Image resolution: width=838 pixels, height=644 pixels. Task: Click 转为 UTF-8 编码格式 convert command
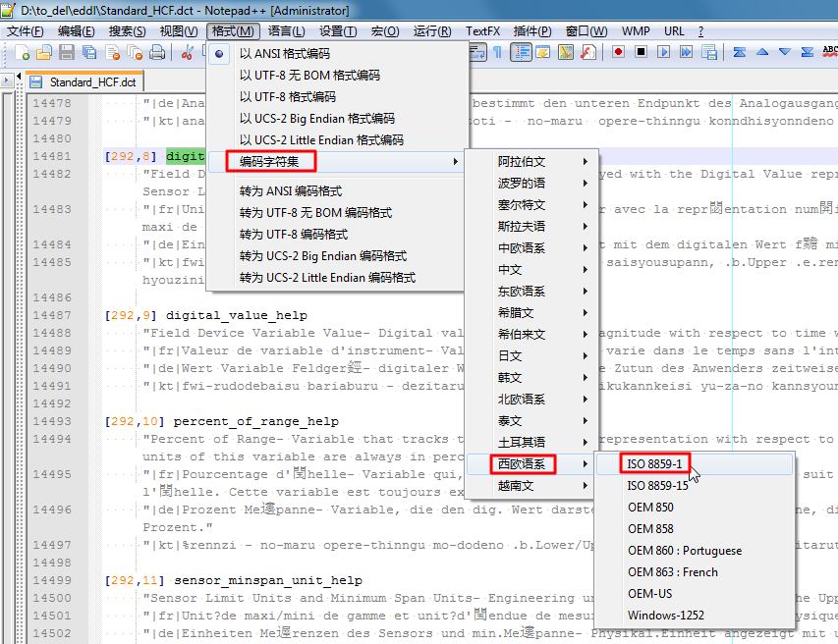(294, 234)
